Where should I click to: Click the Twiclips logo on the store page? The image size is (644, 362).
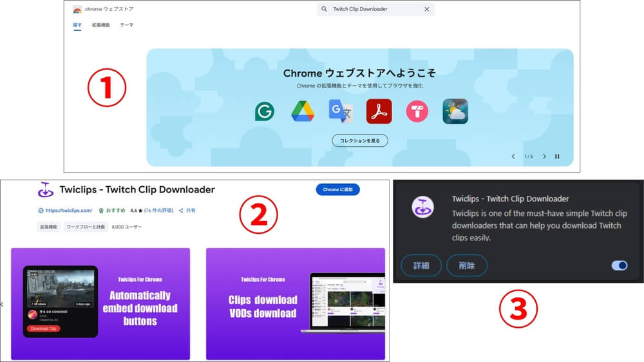46,190
